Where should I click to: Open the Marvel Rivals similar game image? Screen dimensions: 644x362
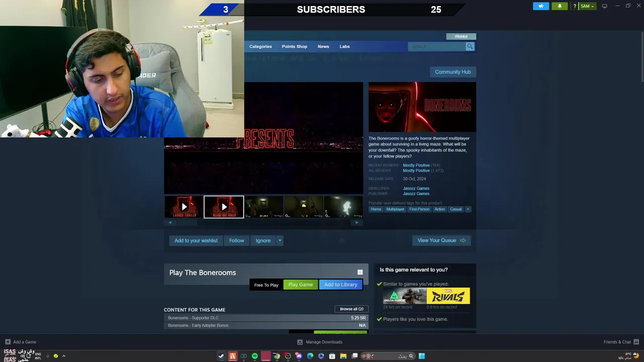pyautogui.click(x=448, y=296)
